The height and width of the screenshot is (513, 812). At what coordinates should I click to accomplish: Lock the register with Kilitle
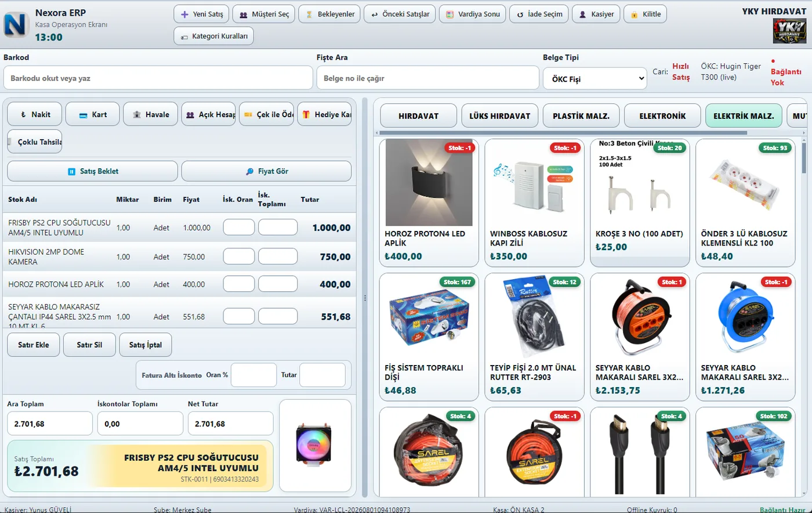pos(645,14)
